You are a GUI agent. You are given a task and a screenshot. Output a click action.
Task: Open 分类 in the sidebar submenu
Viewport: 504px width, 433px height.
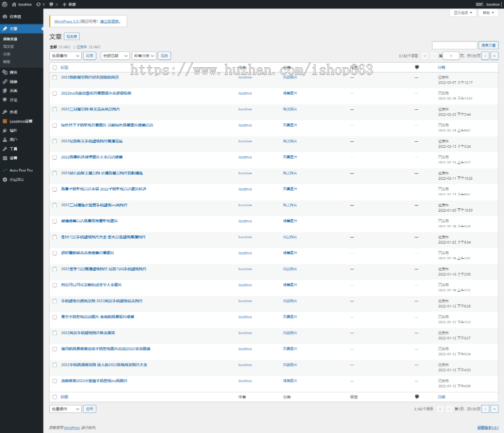pyautogui.click(x=6, y=54)
